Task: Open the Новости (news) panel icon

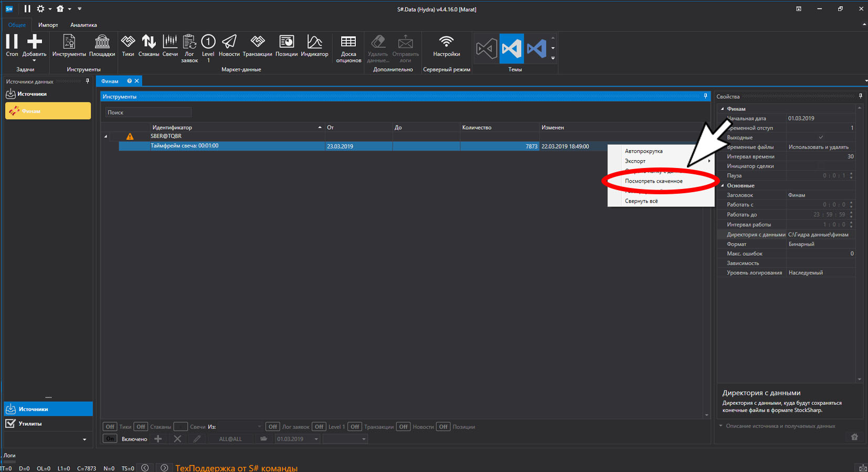Action: coord(229,46)
